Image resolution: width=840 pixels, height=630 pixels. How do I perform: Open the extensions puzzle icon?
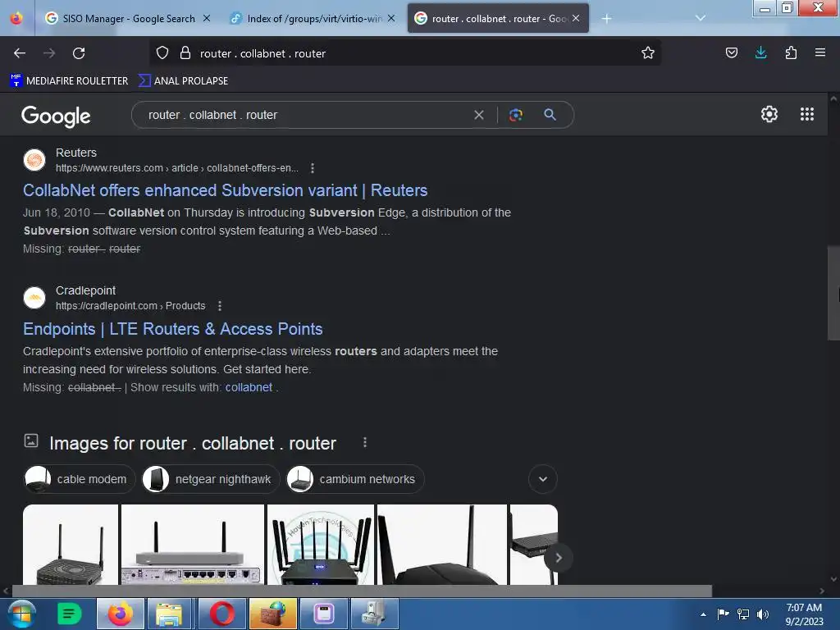(791, 52)
